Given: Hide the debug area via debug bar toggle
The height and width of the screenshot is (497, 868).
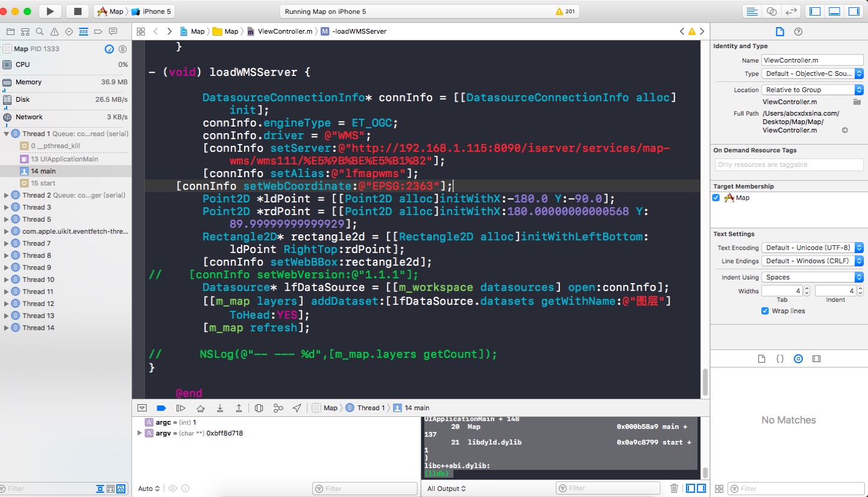Looking at the screenshot, I should pos(142,408).
